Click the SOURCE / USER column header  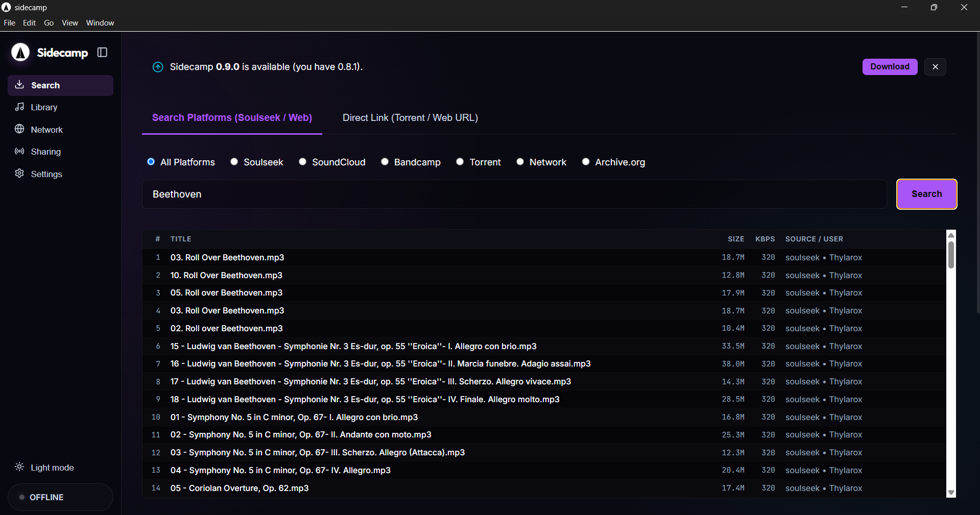[x=814, y=239]
